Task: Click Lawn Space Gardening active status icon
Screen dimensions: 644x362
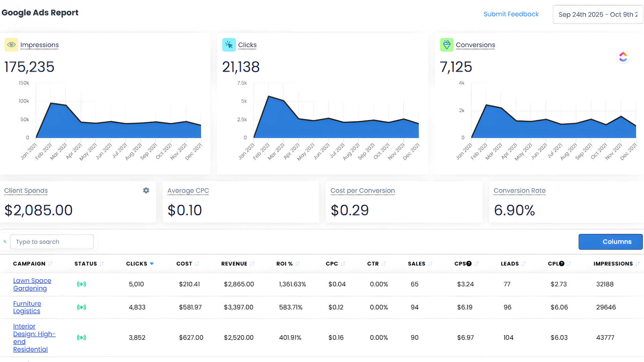Action: click(82, 284)
